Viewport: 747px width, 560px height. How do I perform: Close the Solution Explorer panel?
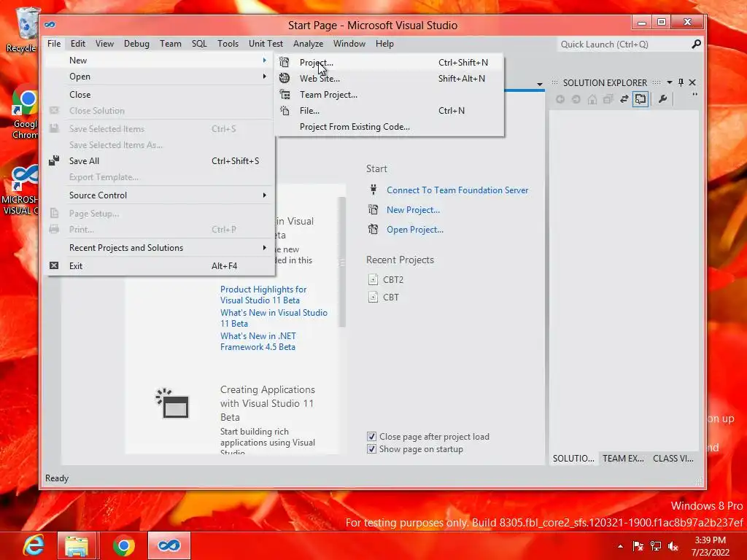(x=692, y=82)
